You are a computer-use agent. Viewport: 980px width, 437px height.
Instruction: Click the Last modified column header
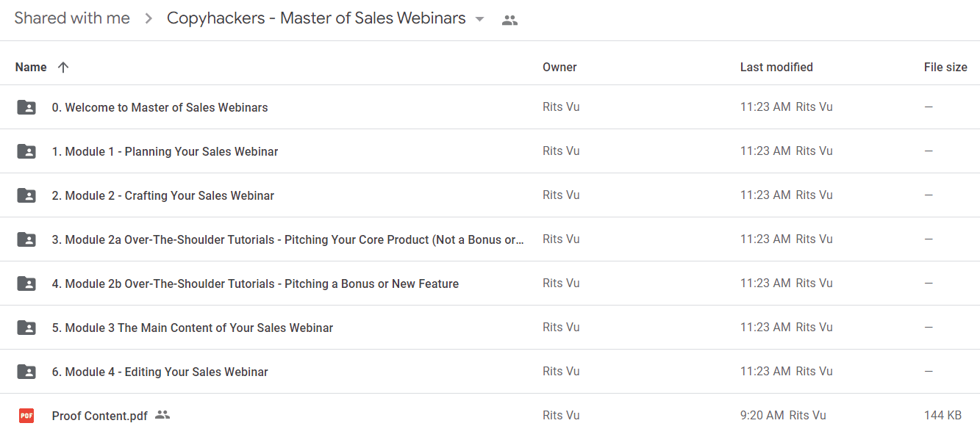pyautogui.click(x=776, y=67)
